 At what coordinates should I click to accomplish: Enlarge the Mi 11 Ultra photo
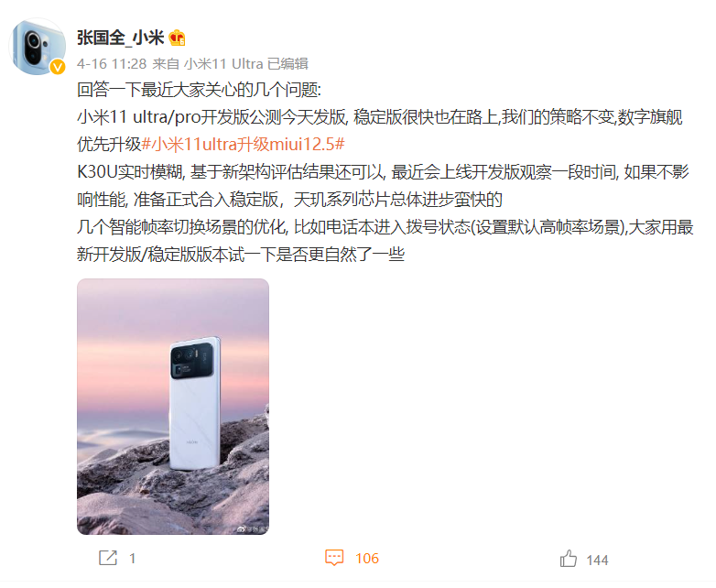[173, 407]
